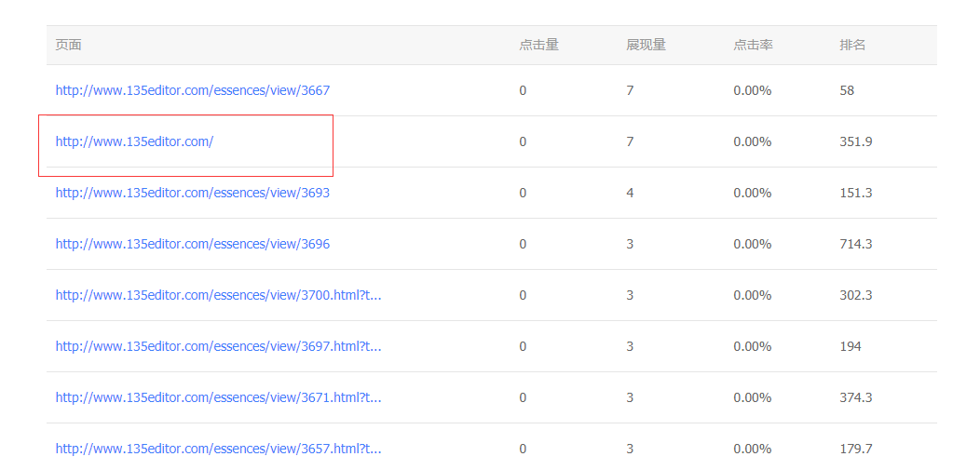Open the www.135editor.com/ homepage link

point(134,141)
